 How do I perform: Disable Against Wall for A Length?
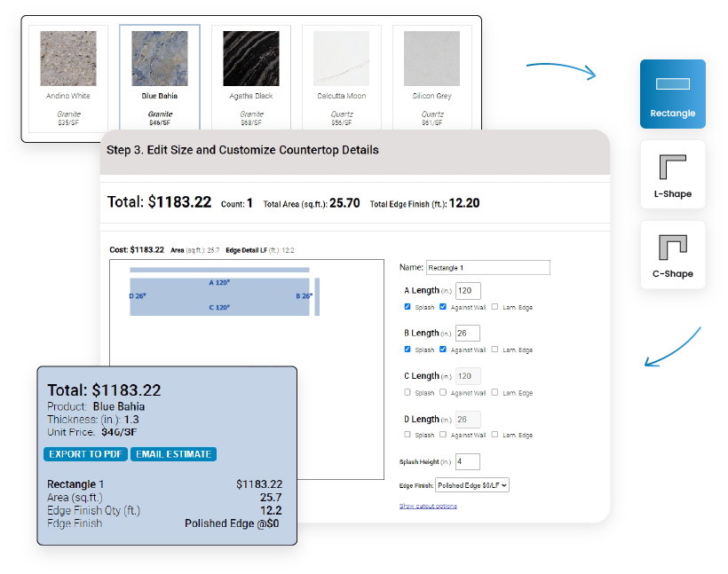pyautogui.click(x=442, y=308)
